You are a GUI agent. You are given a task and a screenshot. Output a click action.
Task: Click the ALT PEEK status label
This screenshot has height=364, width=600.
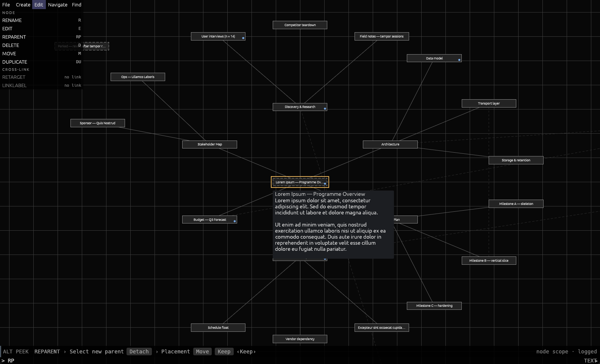click(x=16, y=352)
